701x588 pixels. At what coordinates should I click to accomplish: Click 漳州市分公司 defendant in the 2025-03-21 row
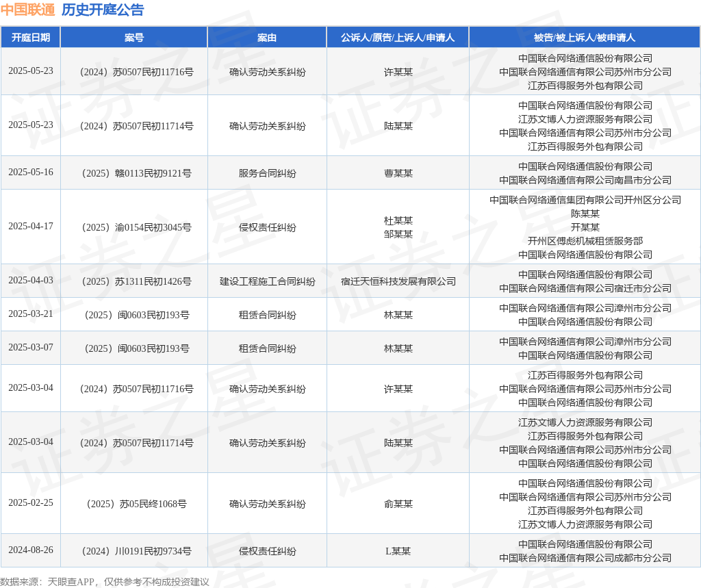[x=585, y=308]
